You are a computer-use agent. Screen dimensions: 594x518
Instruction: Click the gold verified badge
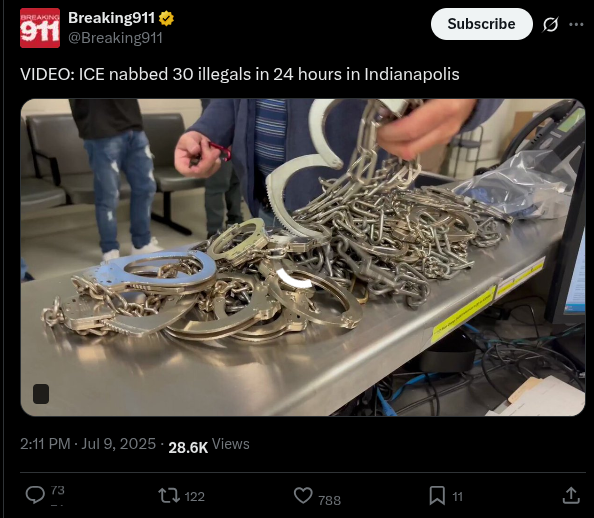[x=166, y=18]
